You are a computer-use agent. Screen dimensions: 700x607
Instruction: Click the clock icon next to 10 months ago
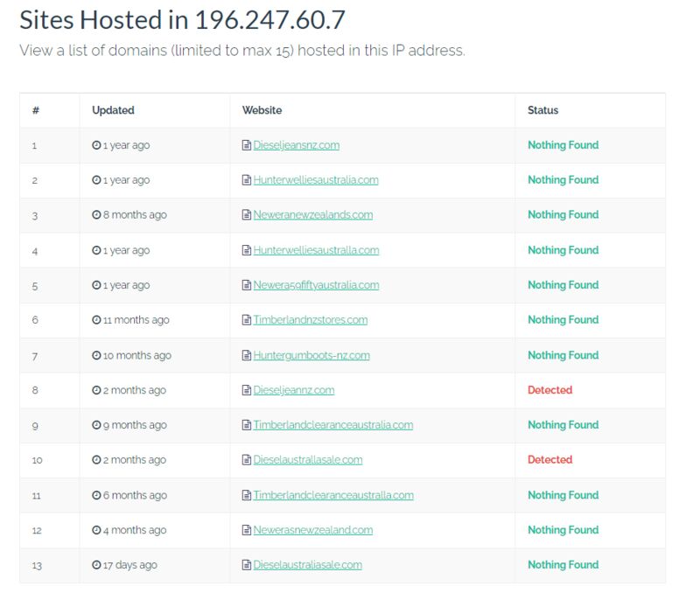pos(96,355)
